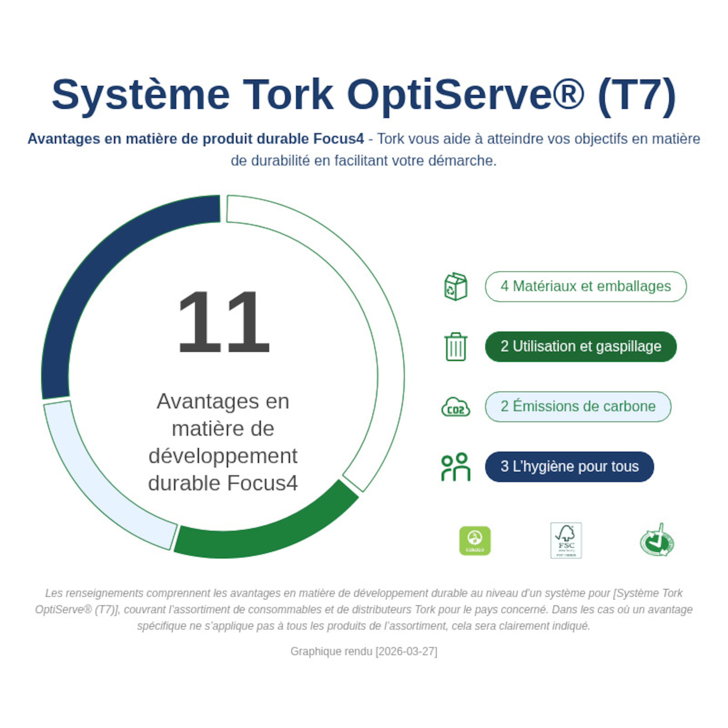Screen dimensions: 728x728
Task: Click 'Avantages en matière de produit durable Focus4'
Action: pyautogui.click(x=196, y=139)
